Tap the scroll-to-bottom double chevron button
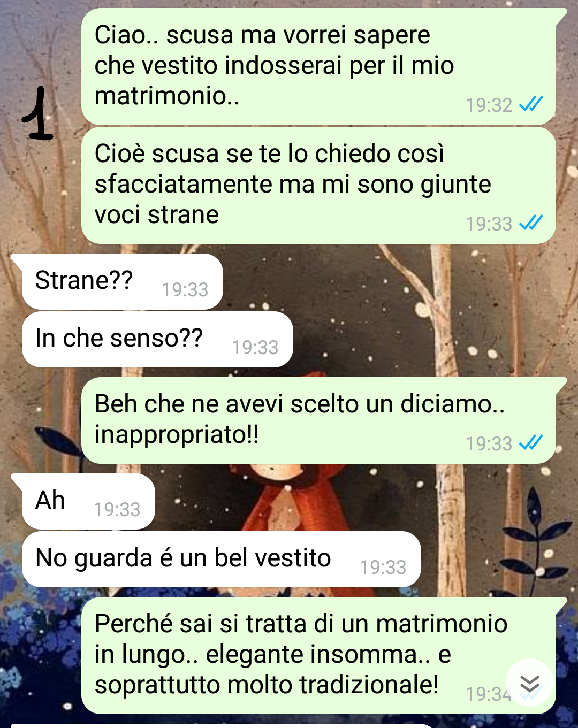 tap(530, 683)
